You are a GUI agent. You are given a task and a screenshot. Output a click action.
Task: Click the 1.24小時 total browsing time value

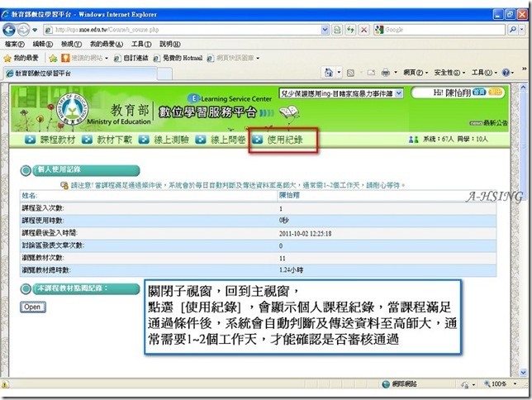pos(291,270)
